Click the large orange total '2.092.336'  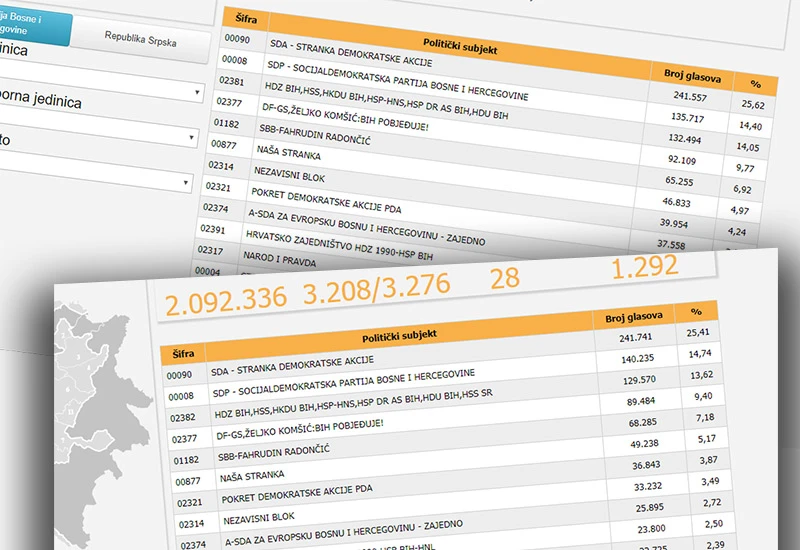click(x=226, y=302)
